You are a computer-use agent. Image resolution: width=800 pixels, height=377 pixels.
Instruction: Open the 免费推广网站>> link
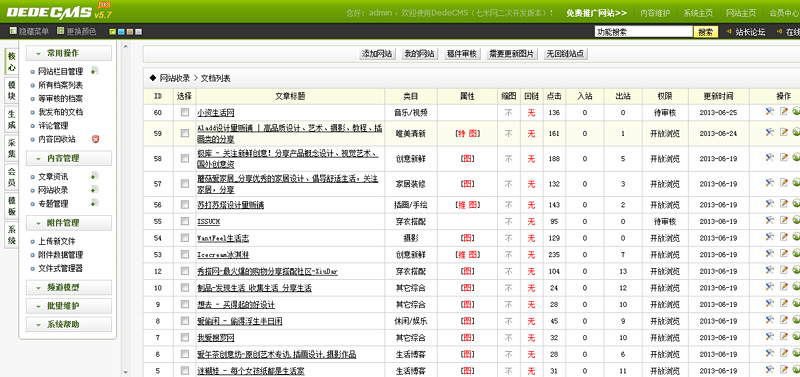(596, 13)
